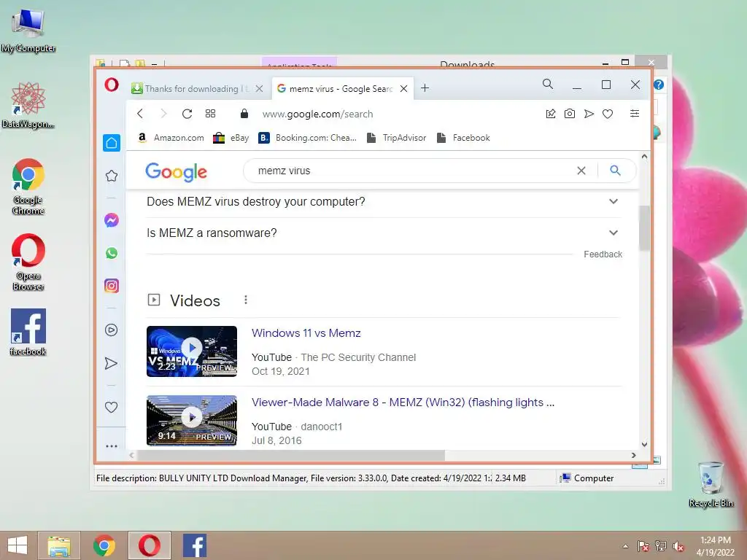This screenshot has width=747, height=560.
Task: Open a new tab with plus button
Action: [425, 88]
